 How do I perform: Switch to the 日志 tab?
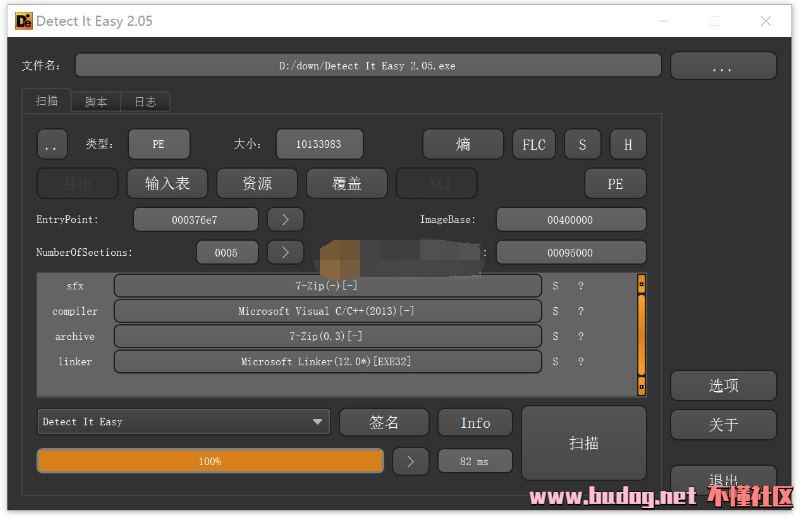click(145, 102)
